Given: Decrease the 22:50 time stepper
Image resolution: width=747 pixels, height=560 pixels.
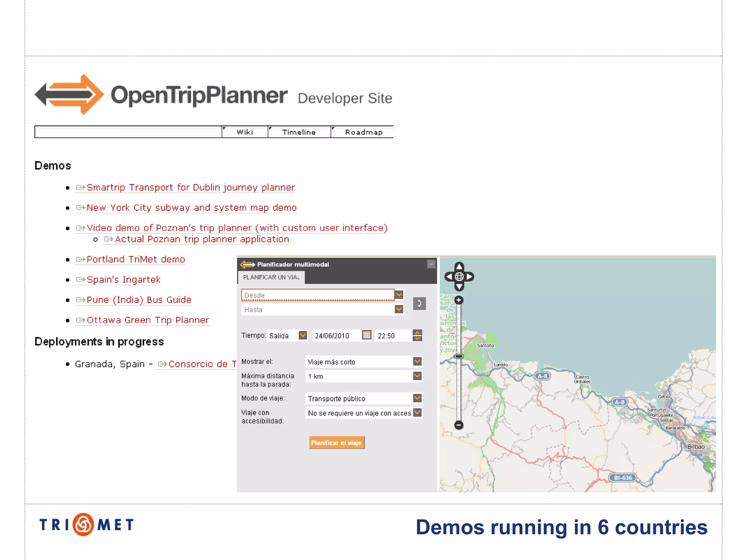Looking at the screenshot, I should point(417,338).
